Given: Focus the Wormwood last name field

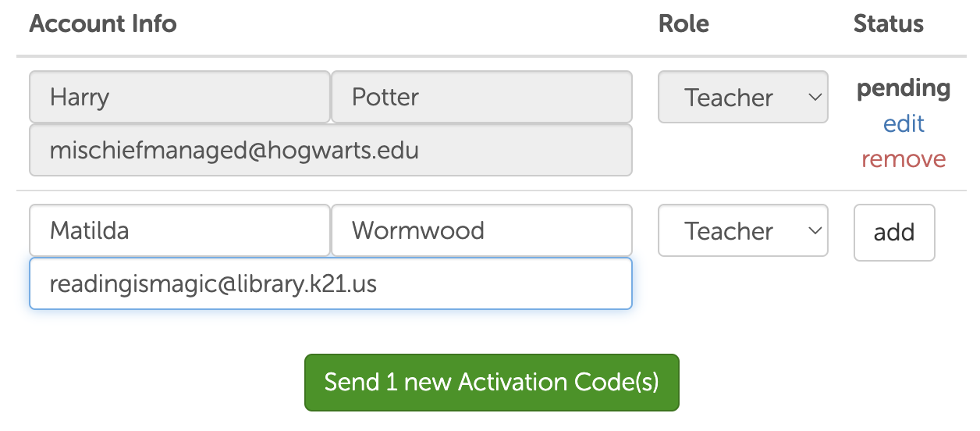Looking at the screenshot, I should (481, 231).
